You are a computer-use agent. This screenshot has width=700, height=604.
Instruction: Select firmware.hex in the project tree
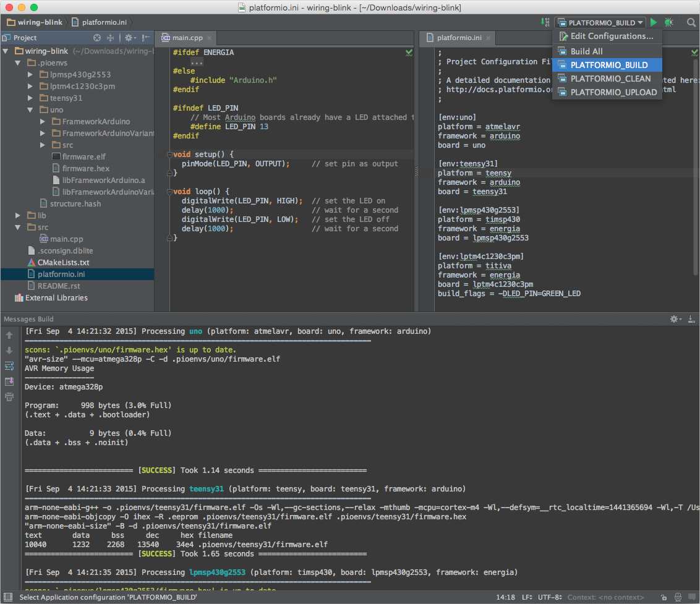click(x=86, y=168)
